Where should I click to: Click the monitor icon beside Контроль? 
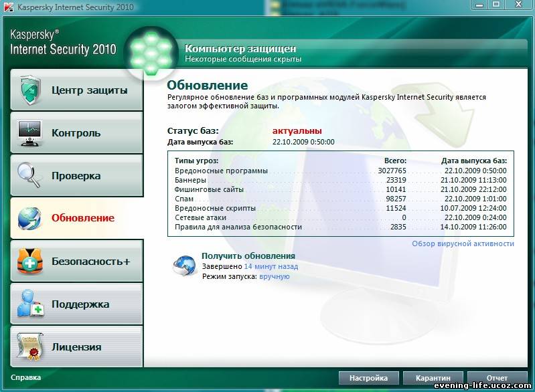tap(30, 133)
